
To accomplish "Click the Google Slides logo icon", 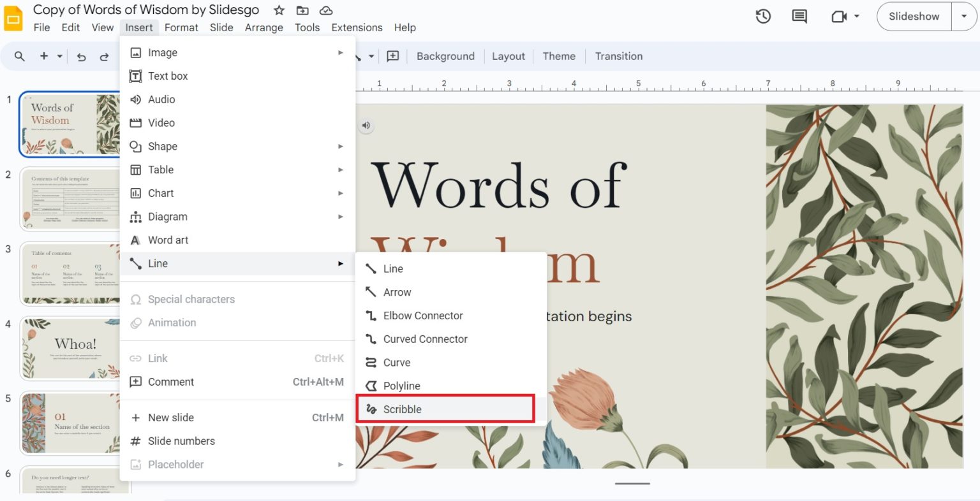I will click(x=13, y=17).
